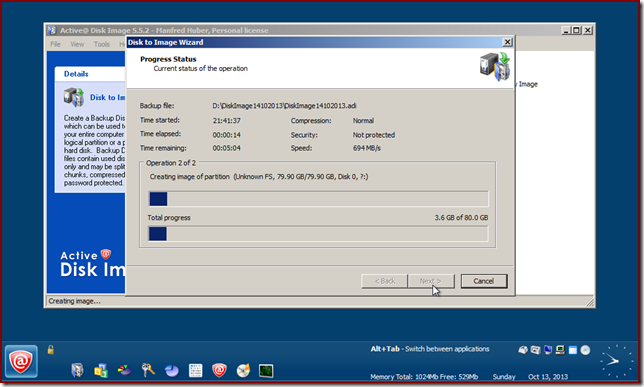
Task: Click the Active@ Disk Image title bar icon
Action: (52, 30)
